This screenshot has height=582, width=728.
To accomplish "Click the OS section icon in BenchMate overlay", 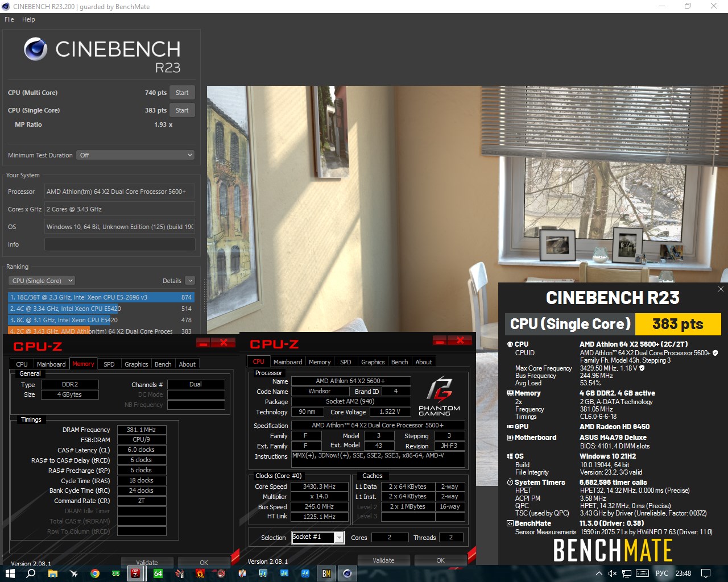I will 510,456.
